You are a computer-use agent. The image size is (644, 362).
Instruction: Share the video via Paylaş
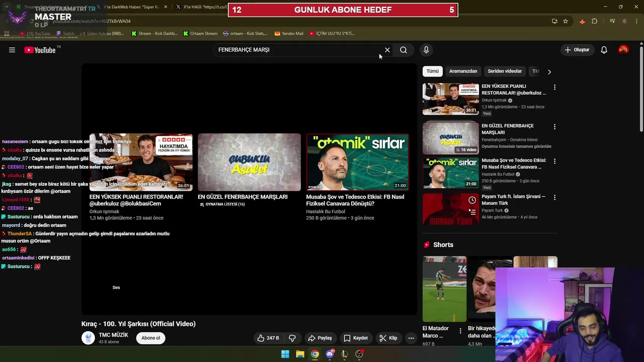[320, 338]
